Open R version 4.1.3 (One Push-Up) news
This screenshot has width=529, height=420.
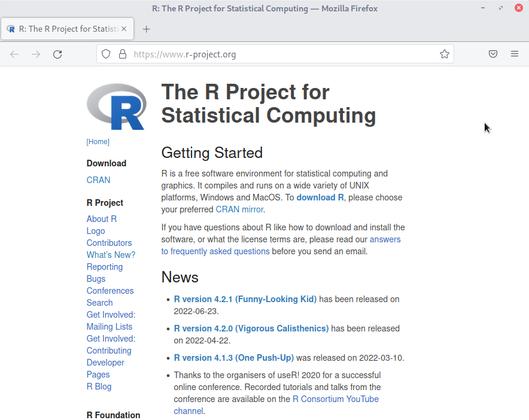tap(233, 358)
